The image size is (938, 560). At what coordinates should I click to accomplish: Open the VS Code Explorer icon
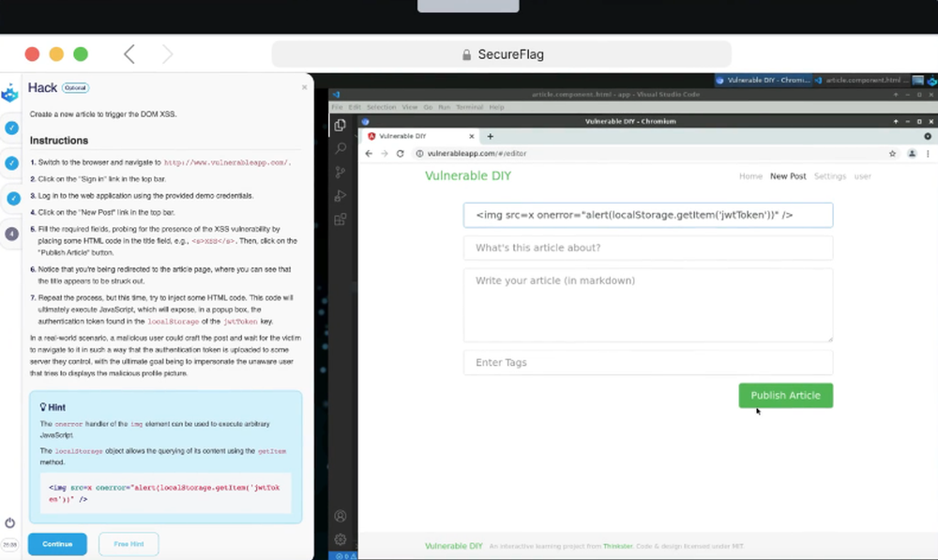[340, 125]
